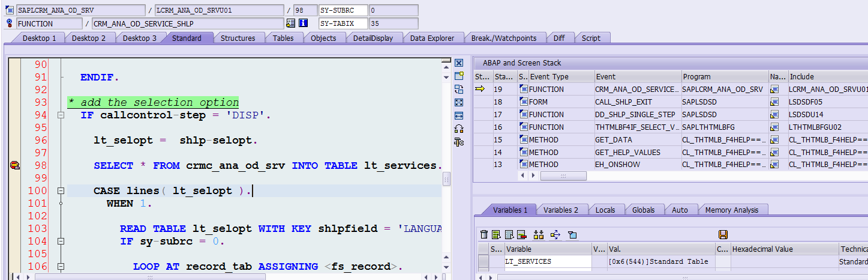Image resolution: width=868 pixels, height=280 pixels.
Task: Click the source icon on stack row 15
Action: click(x=524, y=139)
